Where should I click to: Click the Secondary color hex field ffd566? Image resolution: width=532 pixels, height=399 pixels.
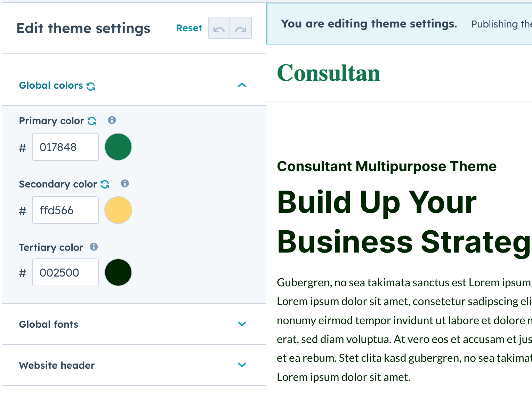65,210
